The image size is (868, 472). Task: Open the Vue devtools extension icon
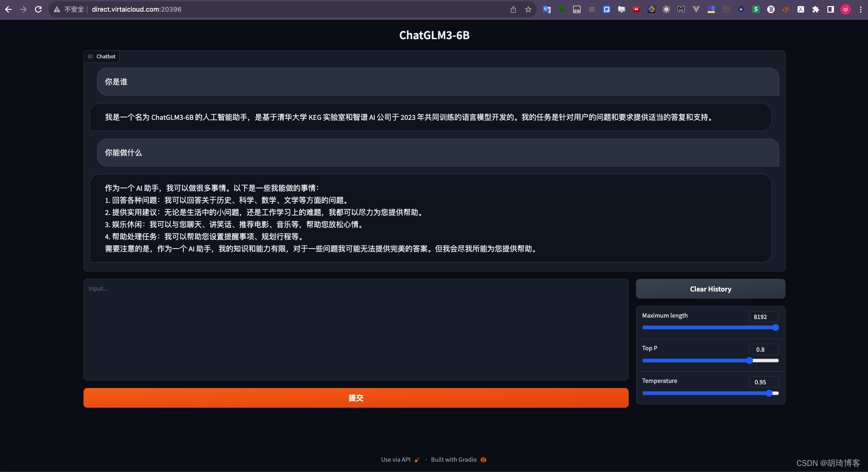tap(696, 9)
